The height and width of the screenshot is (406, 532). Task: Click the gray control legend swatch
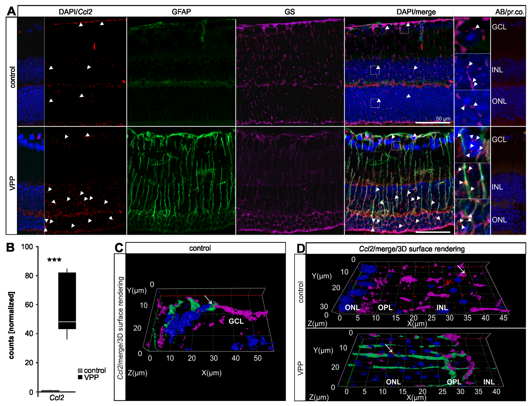coord(80,371)
